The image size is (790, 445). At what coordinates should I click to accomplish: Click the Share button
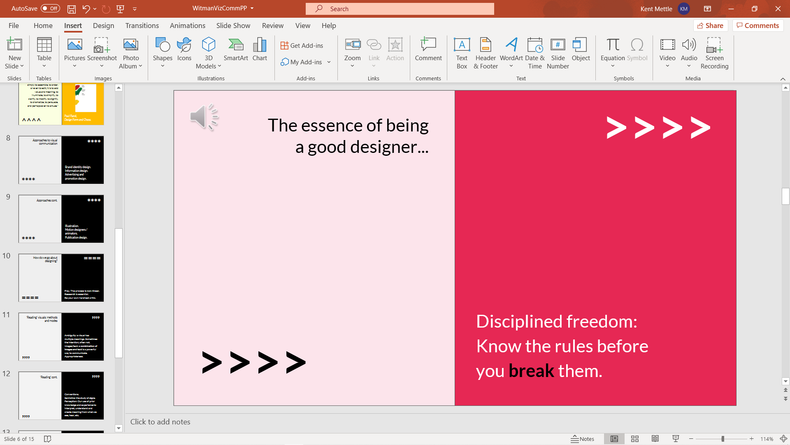pyautogui.click(x=710, y=25)
